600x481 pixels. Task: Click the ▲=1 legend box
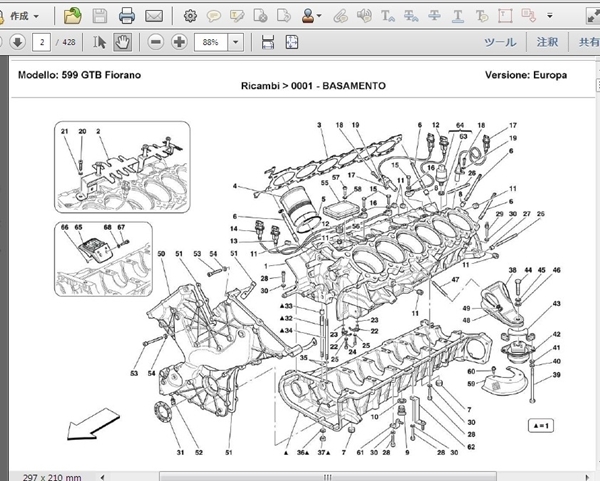pos(541,426)
